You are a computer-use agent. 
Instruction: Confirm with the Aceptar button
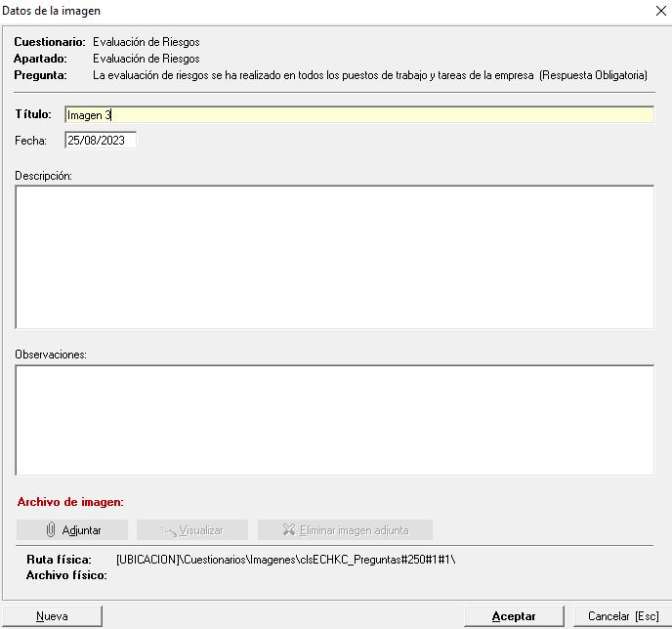(x=513, y=616)
